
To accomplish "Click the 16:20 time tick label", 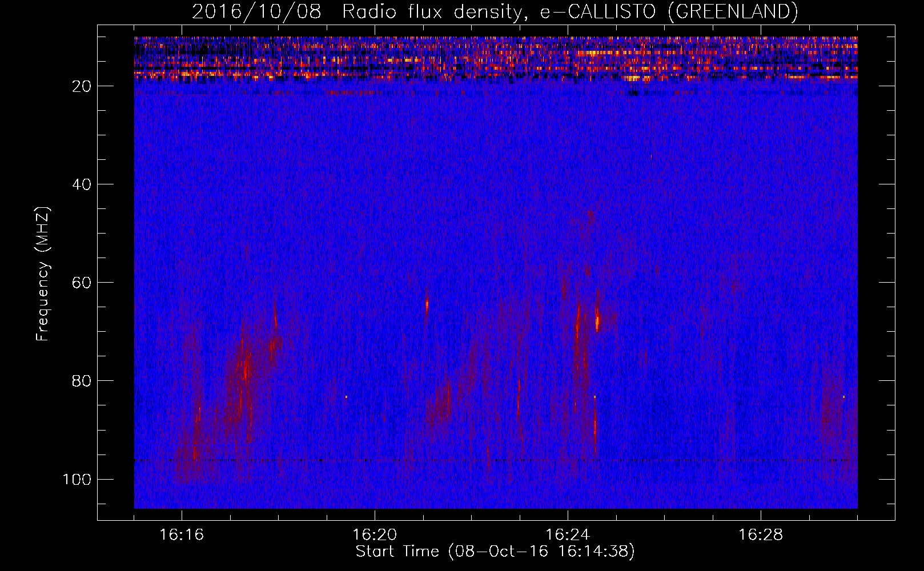I will (375, 535).
